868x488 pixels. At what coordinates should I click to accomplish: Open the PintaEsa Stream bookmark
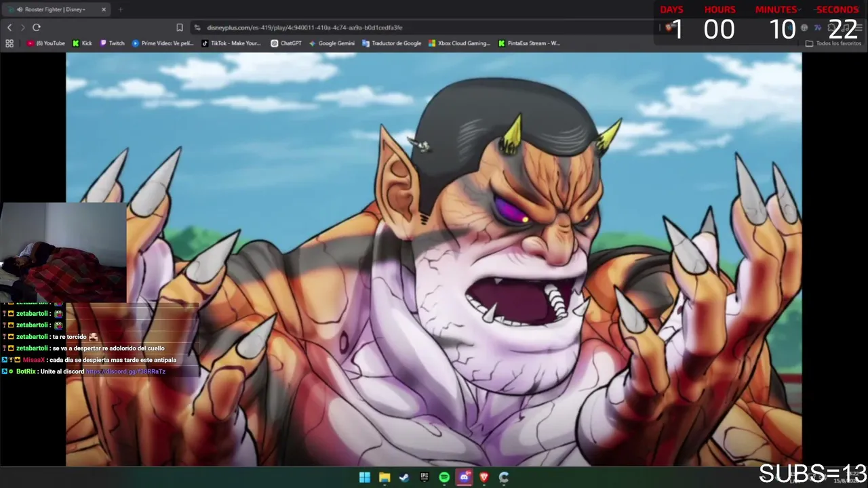(x=529, y=43)
